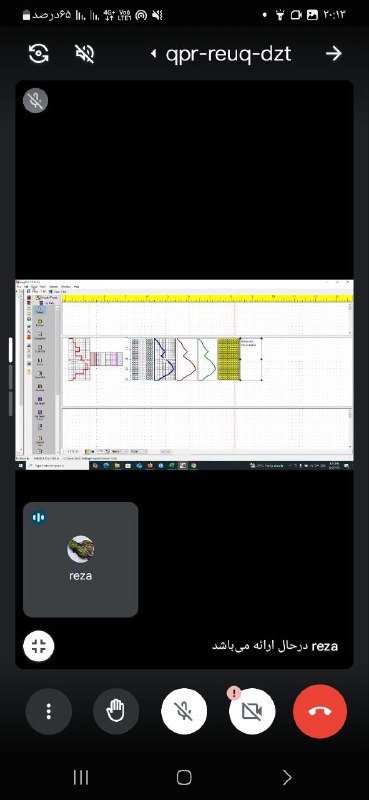Expand meeting code qpr-reuq-dzt details
Image resolution: width=369 pixels, height=800 pixels.
pyautogui.click(x=228, y=54)
